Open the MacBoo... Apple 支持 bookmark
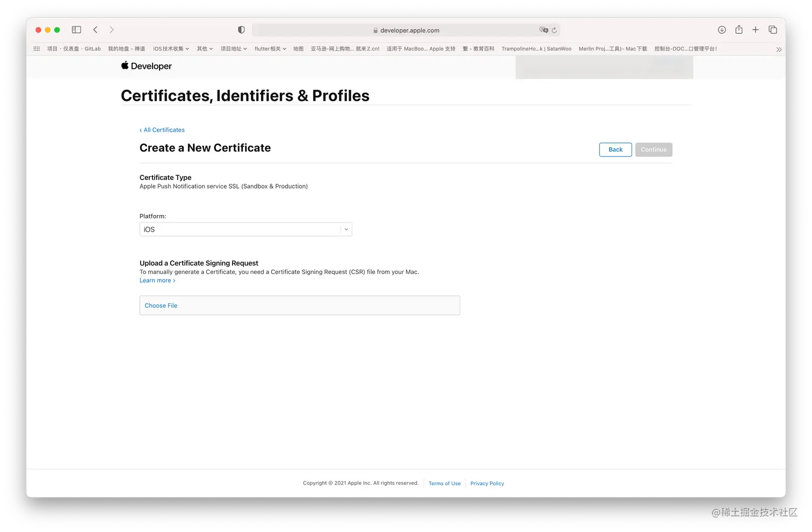The height and width of the screenshot is (532, 812). click(421, 49)
